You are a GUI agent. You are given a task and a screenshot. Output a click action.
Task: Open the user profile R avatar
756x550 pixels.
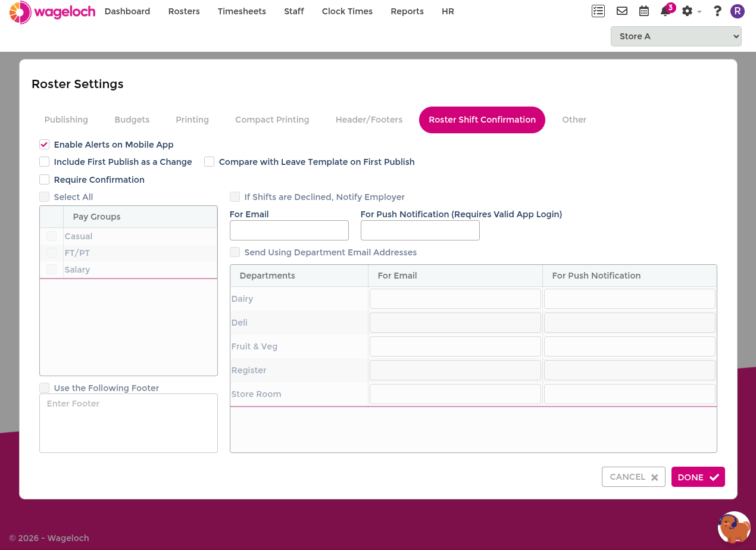click(x=738, y=11)
